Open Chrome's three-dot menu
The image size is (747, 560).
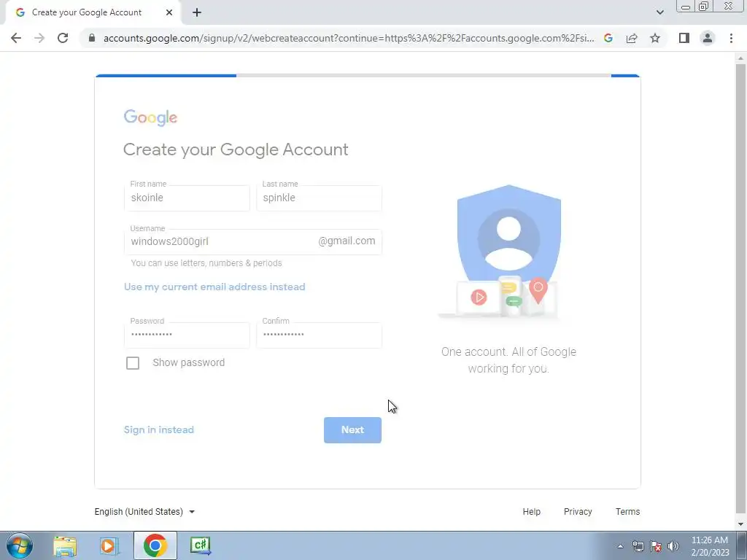pos(731,38)
